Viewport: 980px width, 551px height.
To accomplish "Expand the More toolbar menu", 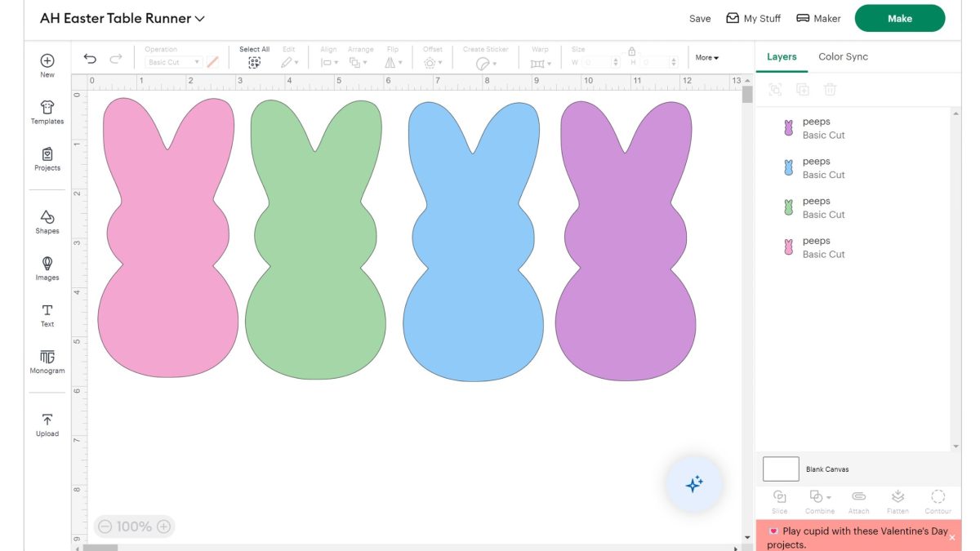I will (707, 57).
